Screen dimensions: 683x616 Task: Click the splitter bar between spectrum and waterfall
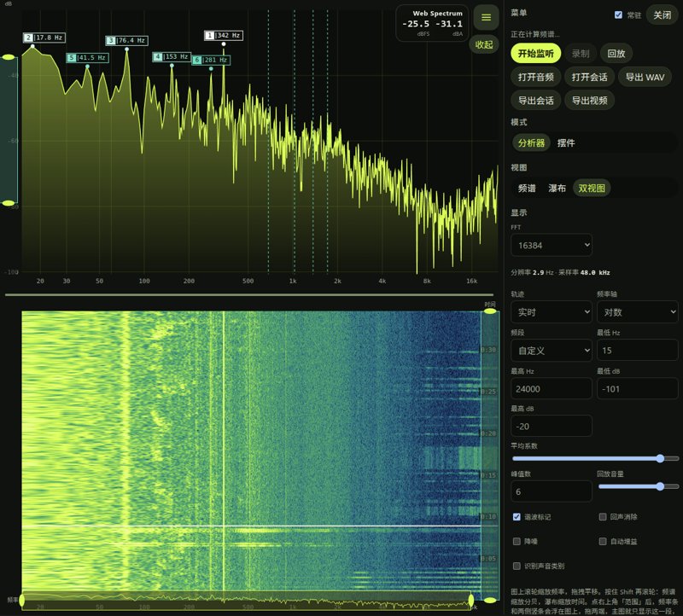[x=249, y=294]
